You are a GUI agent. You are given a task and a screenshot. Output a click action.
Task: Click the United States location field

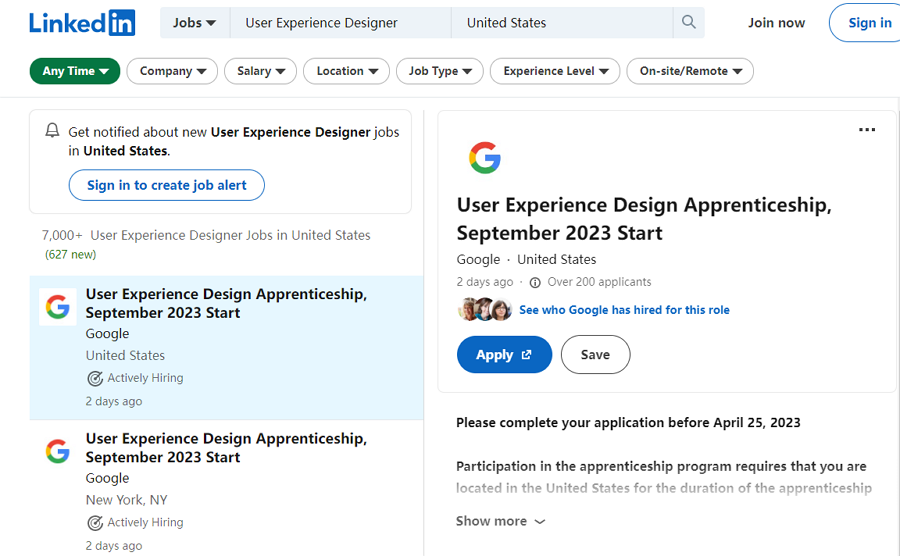[x=562, y=23]
